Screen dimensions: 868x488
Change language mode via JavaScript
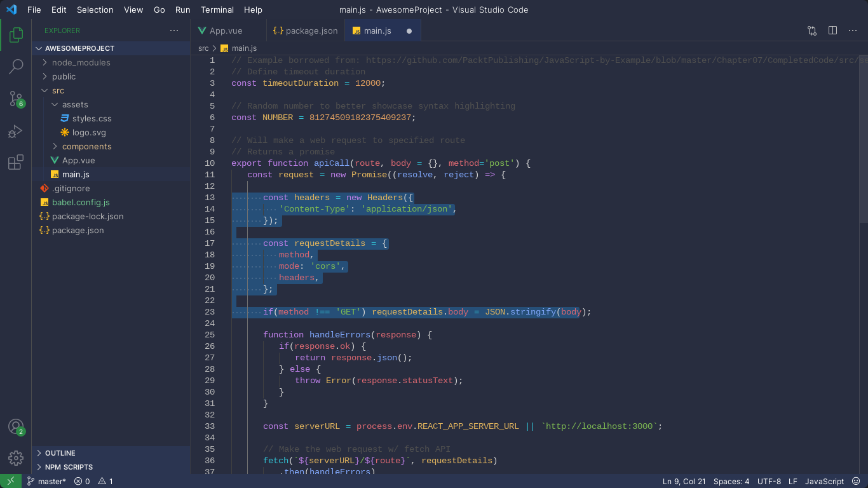825,482
